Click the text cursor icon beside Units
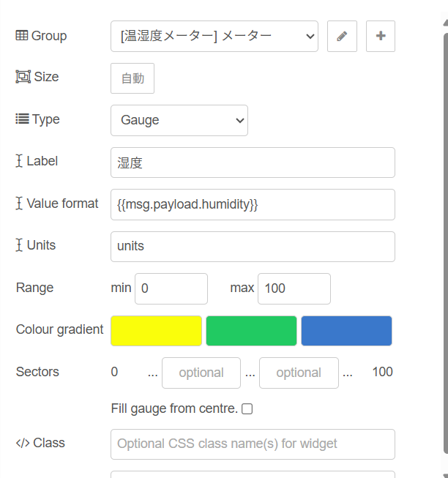 pyautogui.click(x=19, y=245)
